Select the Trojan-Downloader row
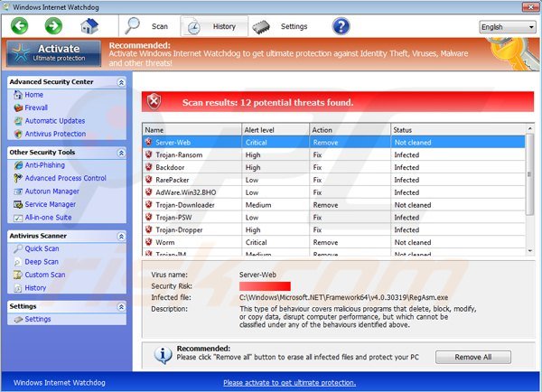542x392 pixels. click(333, 205)
